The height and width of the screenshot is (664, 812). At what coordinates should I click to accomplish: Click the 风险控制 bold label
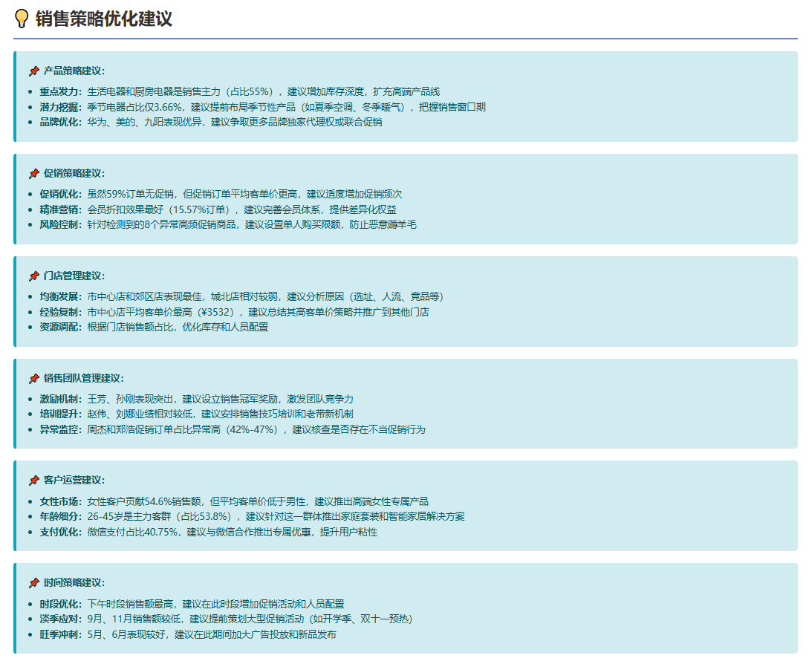coord(61,225)
